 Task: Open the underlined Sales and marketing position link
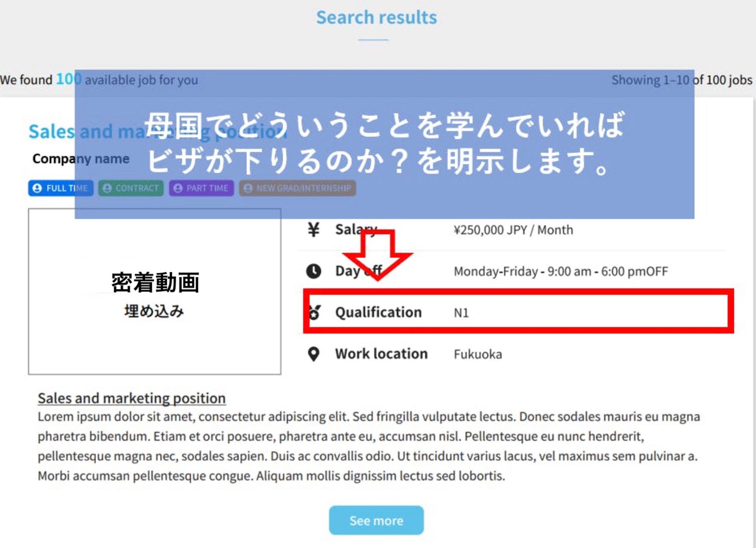[132, 398]
